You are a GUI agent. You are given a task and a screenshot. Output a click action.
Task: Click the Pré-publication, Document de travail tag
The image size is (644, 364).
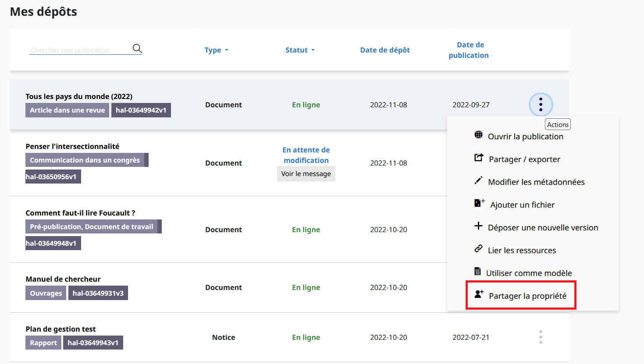pos(92,226)
